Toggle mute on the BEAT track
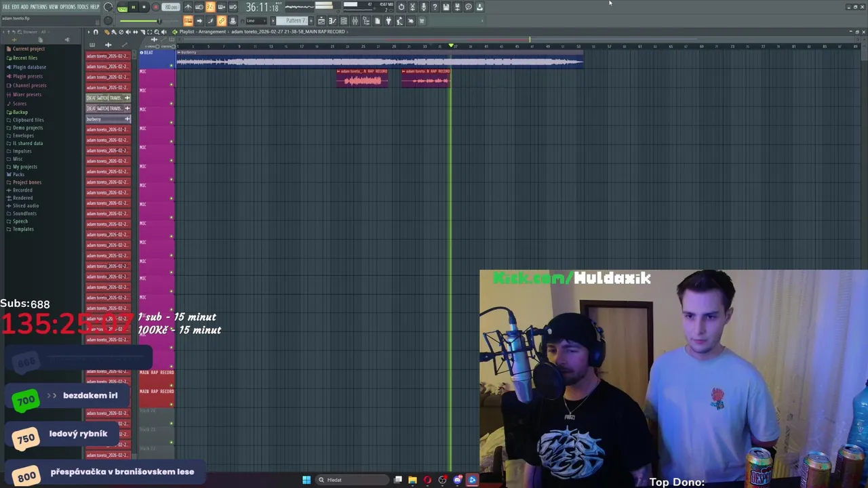This screenshot has width=868, height=488. coord(172,66)
